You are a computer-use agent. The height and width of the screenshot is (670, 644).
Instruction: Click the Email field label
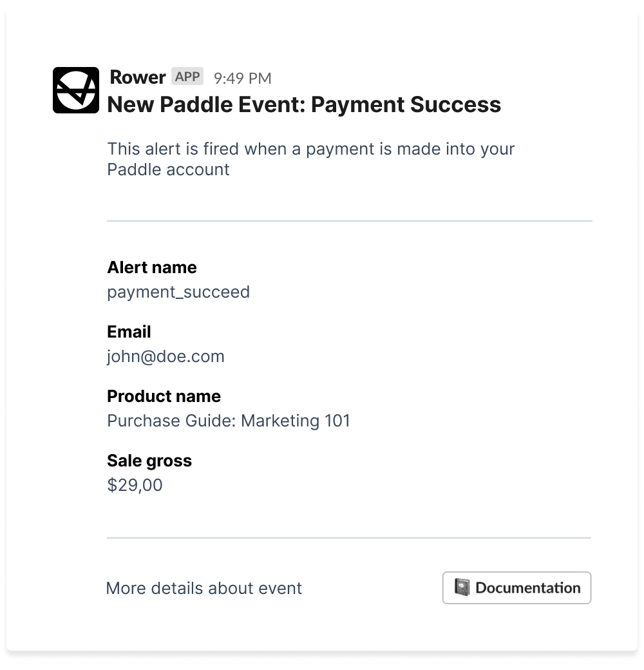129,332
